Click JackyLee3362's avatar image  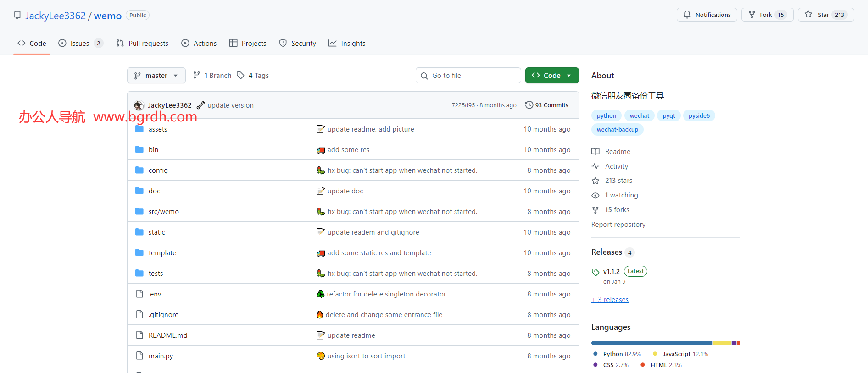point(139,105)
